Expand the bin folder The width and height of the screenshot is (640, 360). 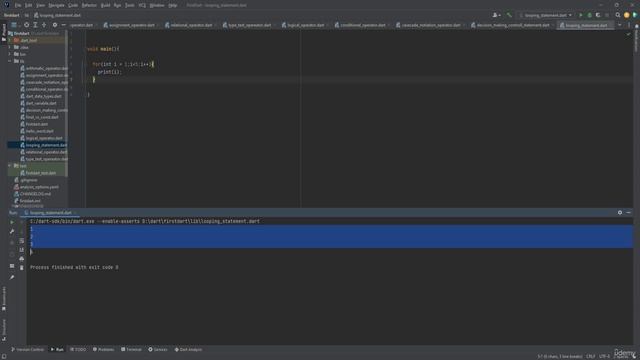[x=10, y=54]
